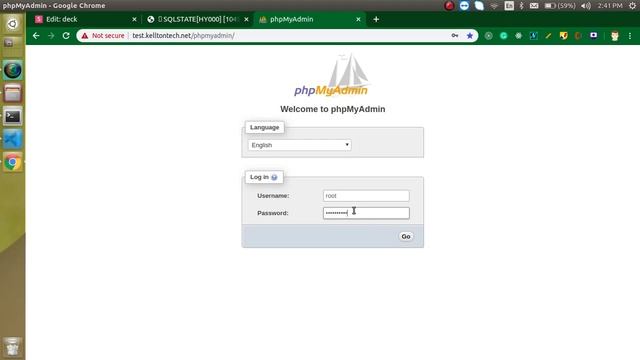Open Google Chrome from the dock
The width and height of the screenshot is (640, 360).
[x=13, y=162]
